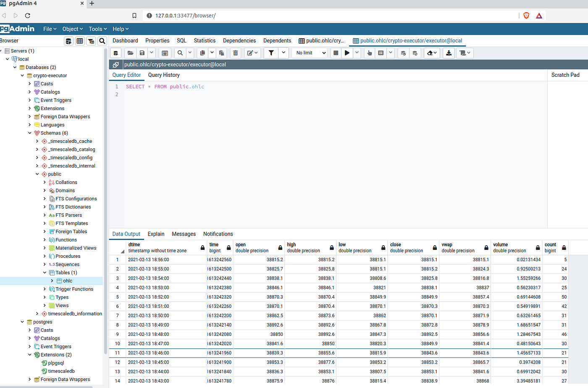588x388 pixels.
Task: Open execute options dropdown next to play button
Action: tap(357, 53)
